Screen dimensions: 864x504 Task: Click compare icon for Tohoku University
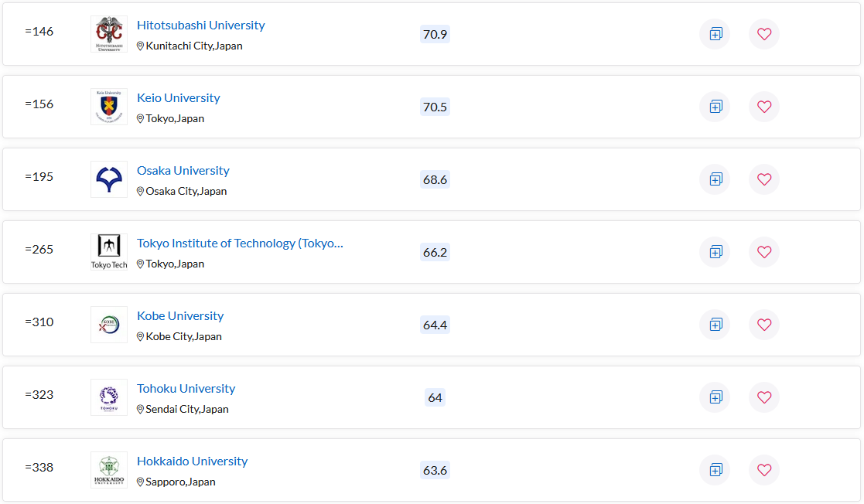[x=715, y=397]
